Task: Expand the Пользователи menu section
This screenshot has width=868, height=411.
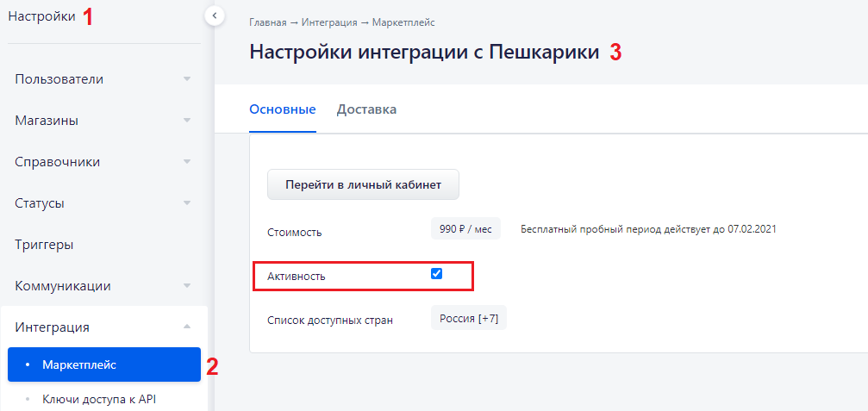Action: [x=104, y=79]
